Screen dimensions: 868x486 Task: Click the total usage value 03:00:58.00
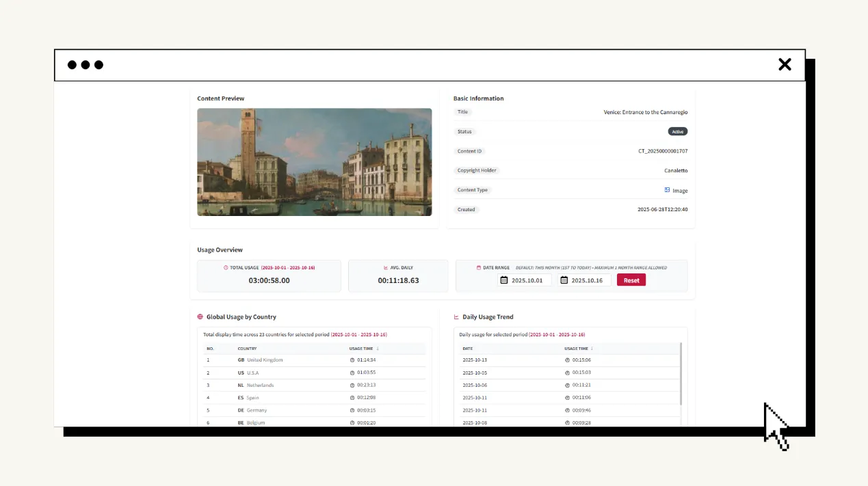tap(269, 280)
